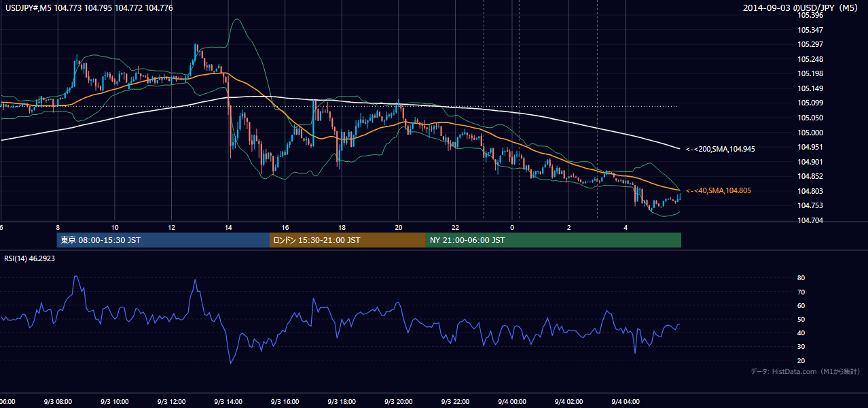Click the HistData.com data source credit

coord(806,371)
